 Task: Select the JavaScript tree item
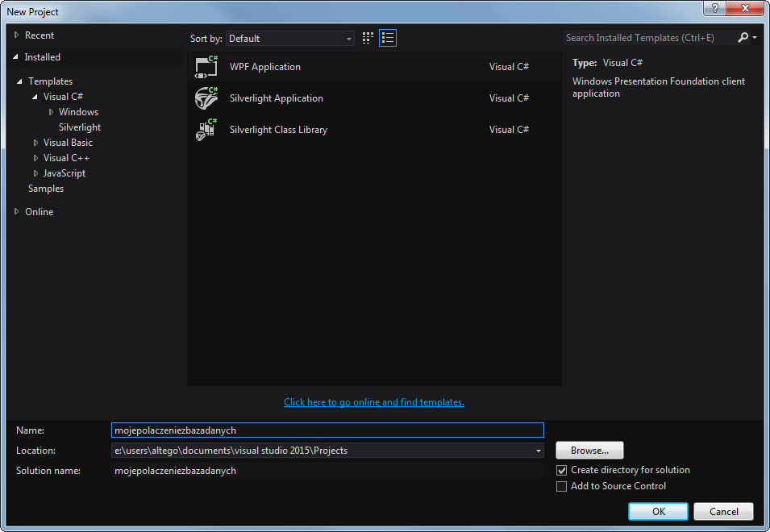[x=65, y=173]
